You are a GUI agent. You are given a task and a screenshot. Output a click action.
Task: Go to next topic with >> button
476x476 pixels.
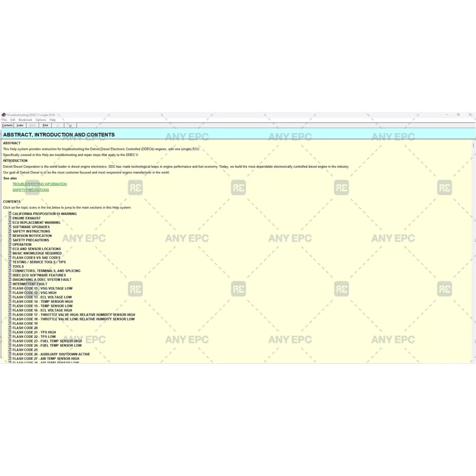70,126
